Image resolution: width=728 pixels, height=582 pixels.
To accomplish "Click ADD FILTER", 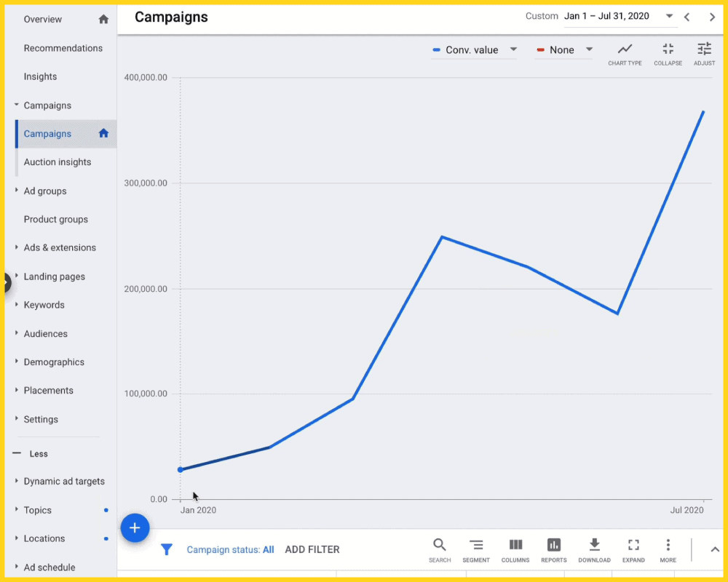I will click(312, 549).
